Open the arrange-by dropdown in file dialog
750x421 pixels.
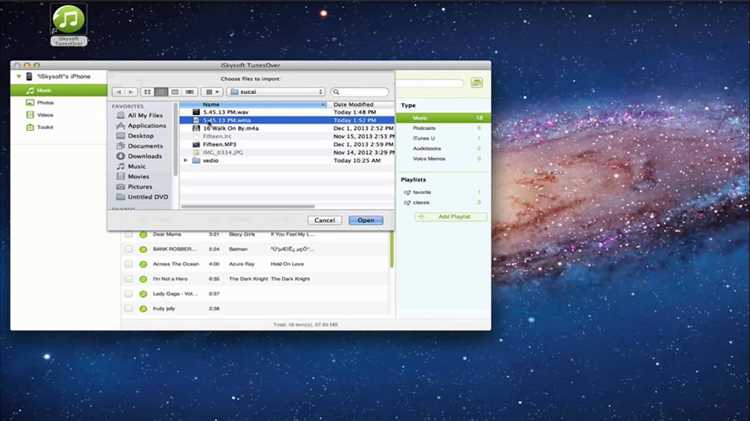tap(212, 92)
